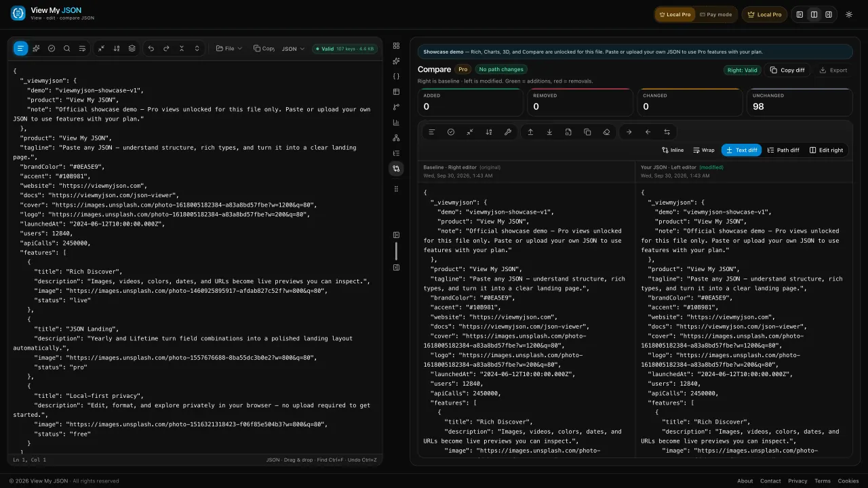Open the File dropdown menu
Image resolution: width=868 pixels, height=488 pixels.
[229, 49]
